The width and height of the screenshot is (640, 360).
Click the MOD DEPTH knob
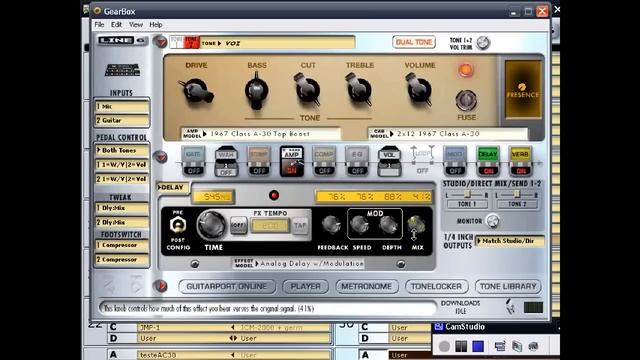click(x=388, y=225)
